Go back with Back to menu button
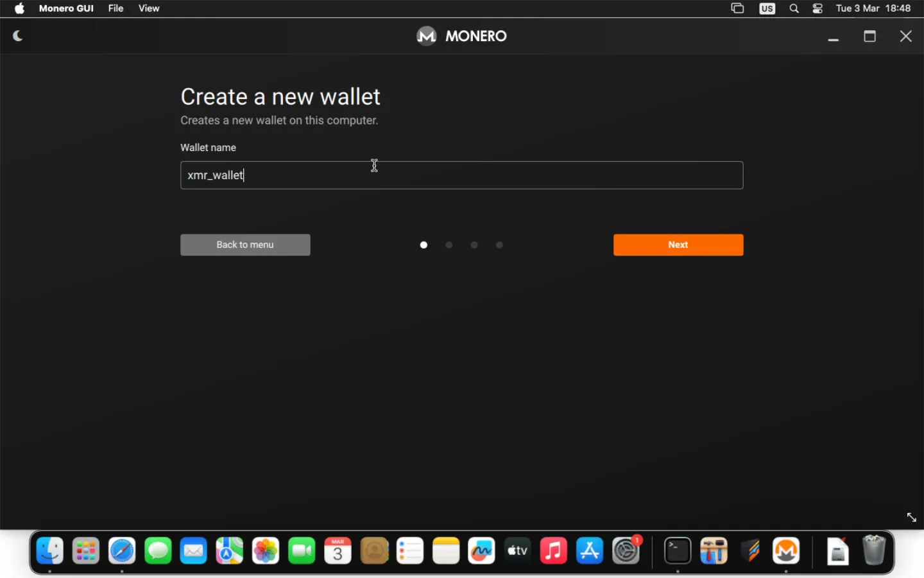Screen dimensions: 924x578 (245, 245)
